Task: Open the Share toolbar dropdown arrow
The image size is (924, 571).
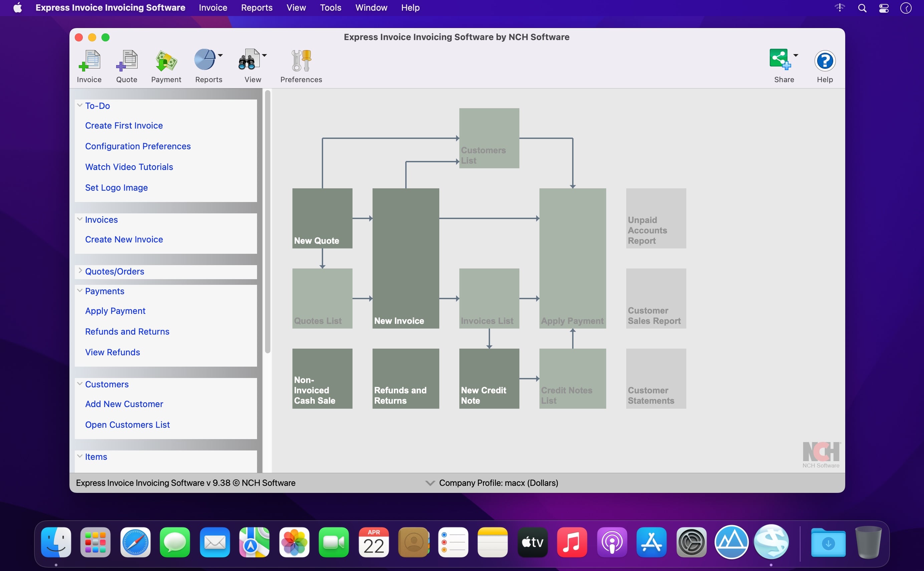Action: [x=796, y=55]
